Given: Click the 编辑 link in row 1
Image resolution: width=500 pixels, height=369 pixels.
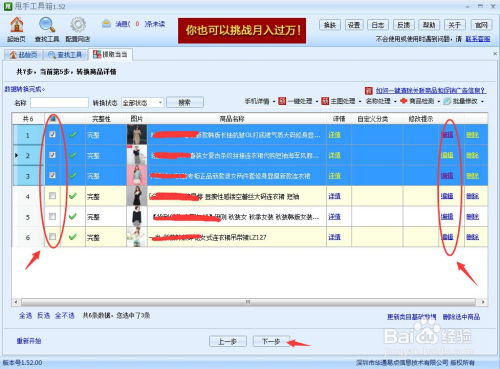Looking at the screenshot, I should click(x=447, y=135).
